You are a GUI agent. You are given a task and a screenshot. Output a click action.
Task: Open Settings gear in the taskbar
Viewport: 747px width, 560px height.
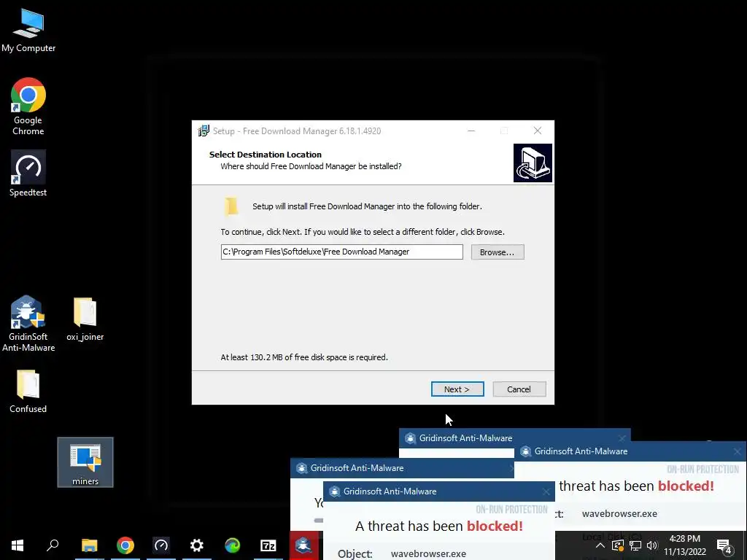[197, 545]
